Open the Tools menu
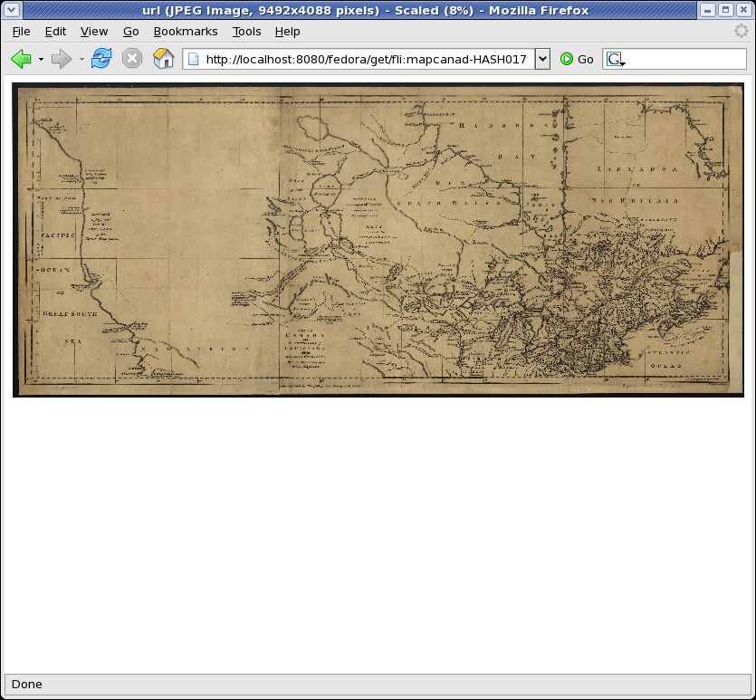The width and height of the screenshot is (756, 700). pos(247,32)
